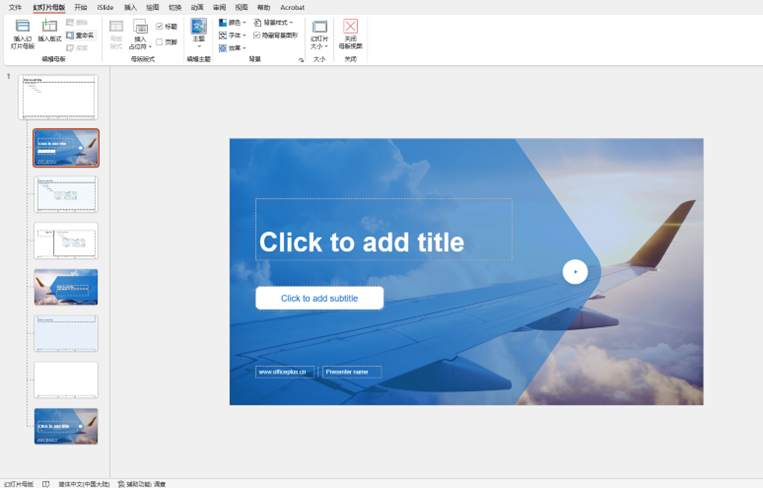
Task: Toggle the Footers checkbox
Action: click(x=167, y=42)
